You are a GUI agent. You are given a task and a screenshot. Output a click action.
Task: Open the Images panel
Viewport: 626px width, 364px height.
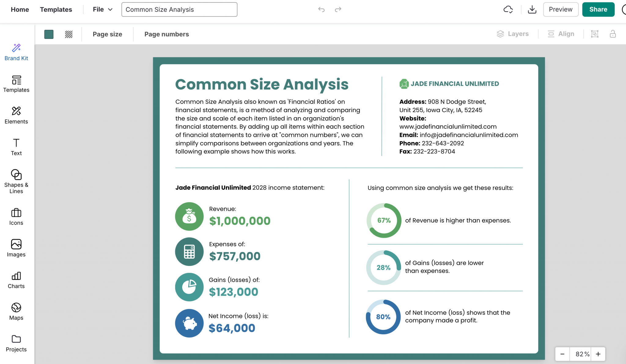coord(16,249)
